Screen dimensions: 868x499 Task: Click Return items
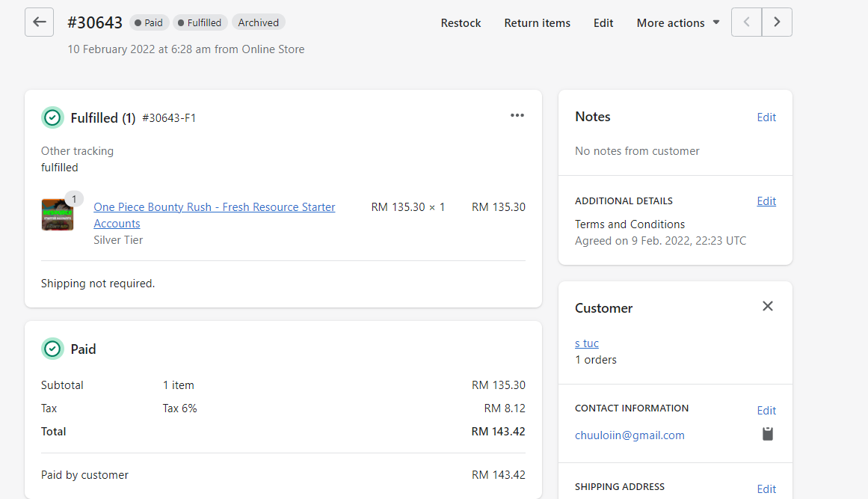pos(537,22)
